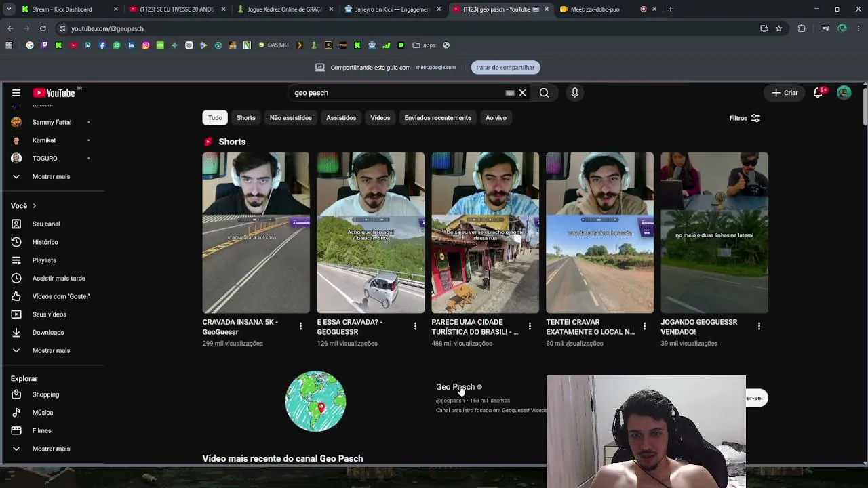The height and width of the screenshot is (488, 868).
Task: Open the media controls toolbar icon
Action: coord(825,28)
